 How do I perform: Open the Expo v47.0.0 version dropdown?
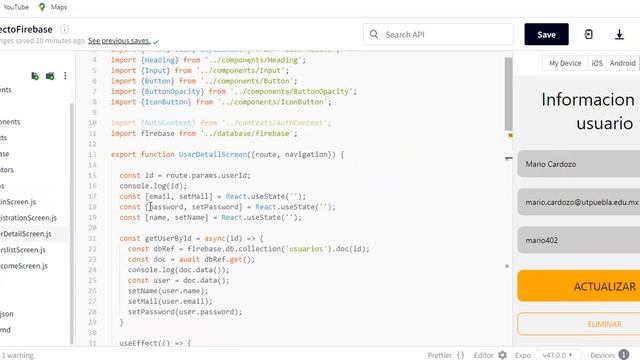point(557,355)
